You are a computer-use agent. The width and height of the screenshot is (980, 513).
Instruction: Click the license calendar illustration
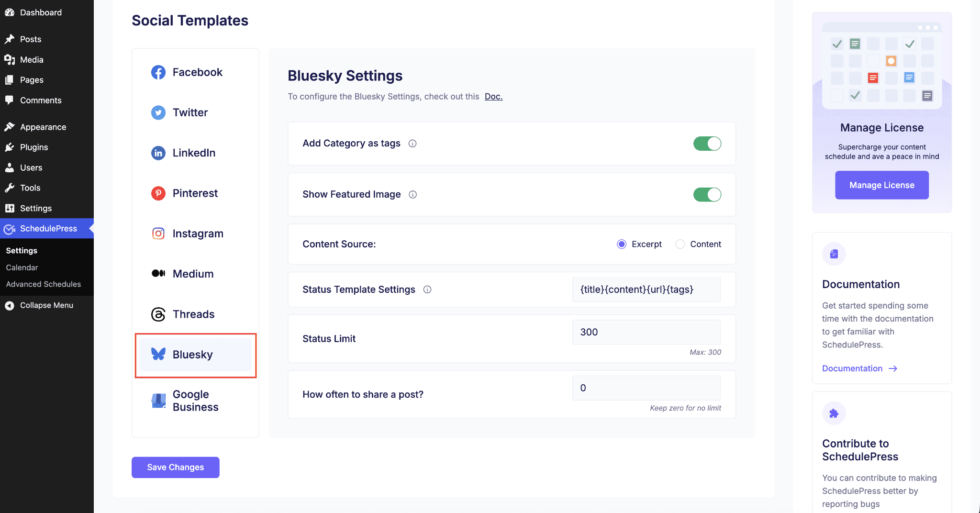882,66
